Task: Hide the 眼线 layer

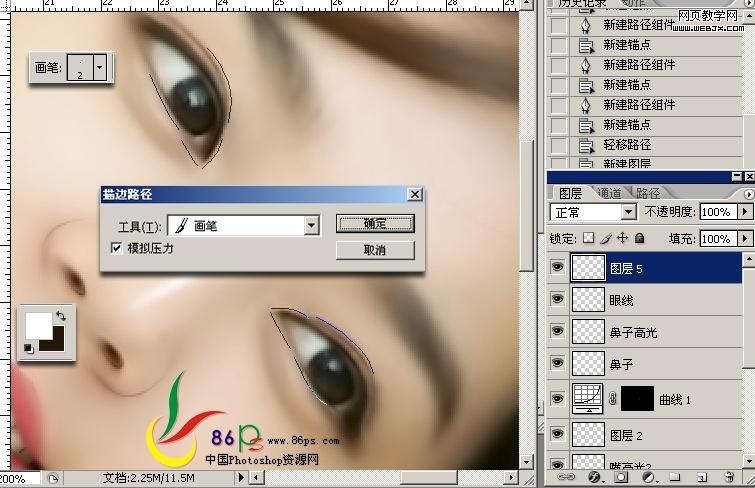Action: point(558,299)
